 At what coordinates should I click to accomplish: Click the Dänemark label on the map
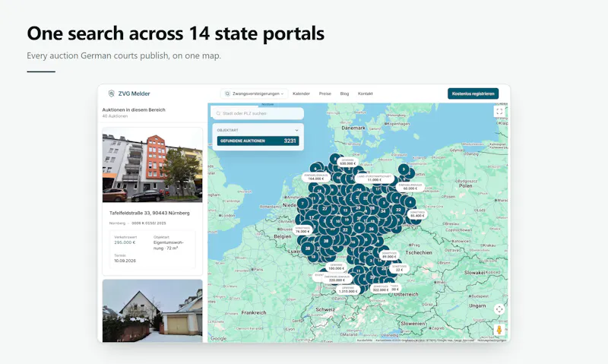pos(353,128)
